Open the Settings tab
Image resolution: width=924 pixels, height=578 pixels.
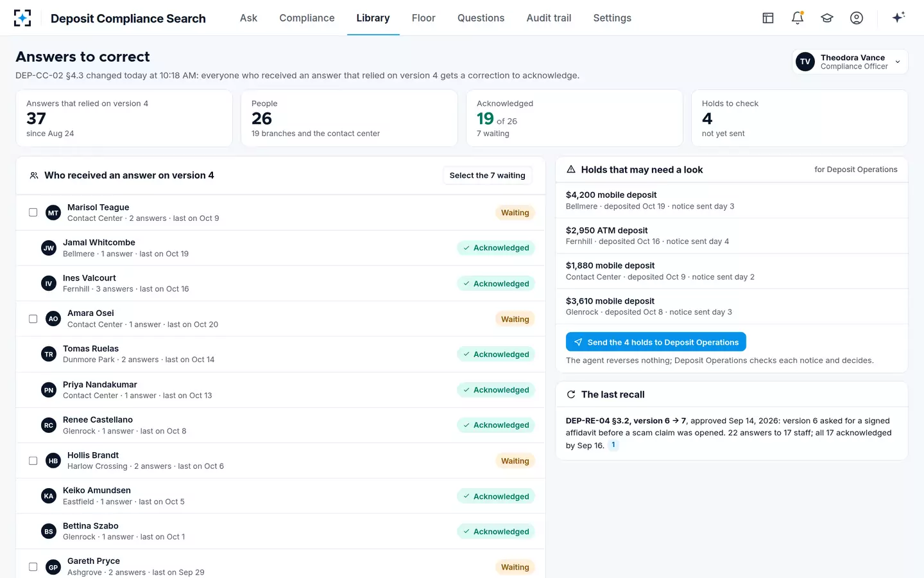(x=612, y=18)
